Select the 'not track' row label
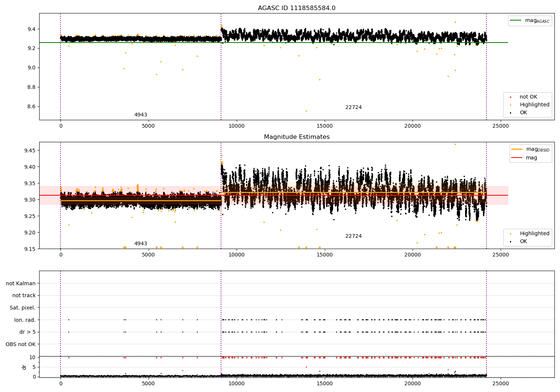The width and height of the screenshot is (560, 392). (x=24, y=296)
